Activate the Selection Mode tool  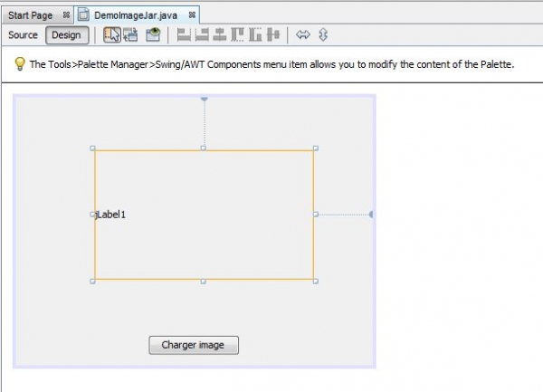pyautogui.click(x=112, y=35)
